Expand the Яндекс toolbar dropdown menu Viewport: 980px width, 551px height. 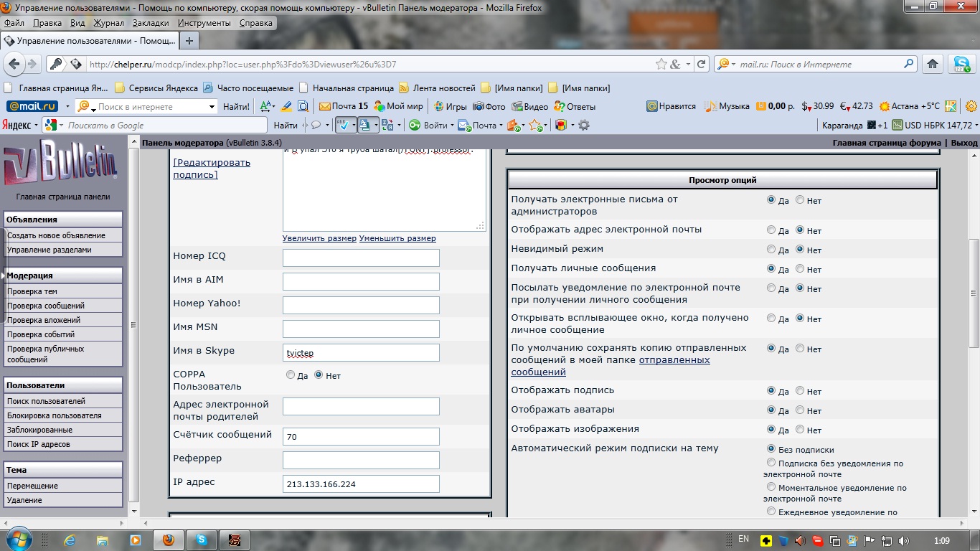click(36, 125)
